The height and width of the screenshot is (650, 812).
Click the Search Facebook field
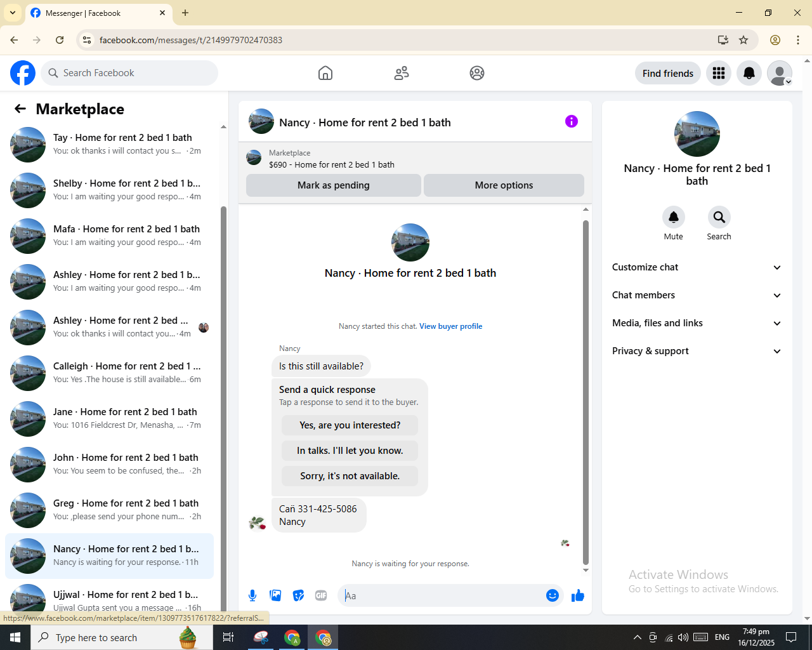click(x=129, y=73)
